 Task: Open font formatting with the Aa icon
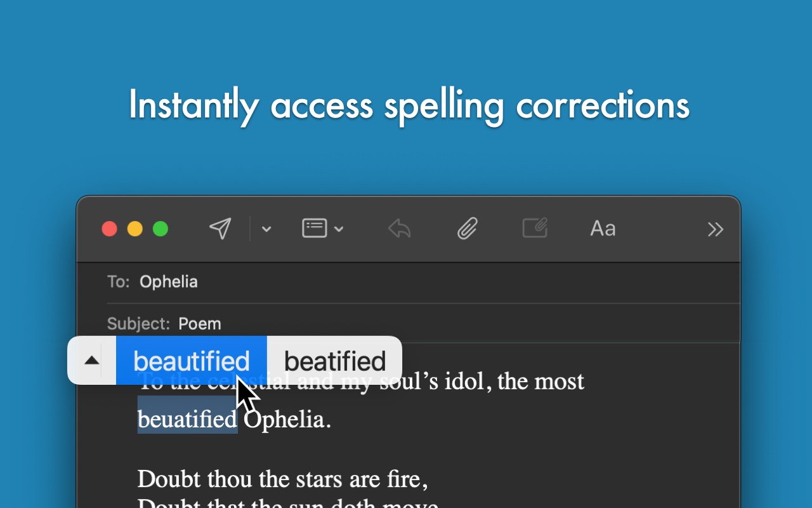click(x=602, y=228)
